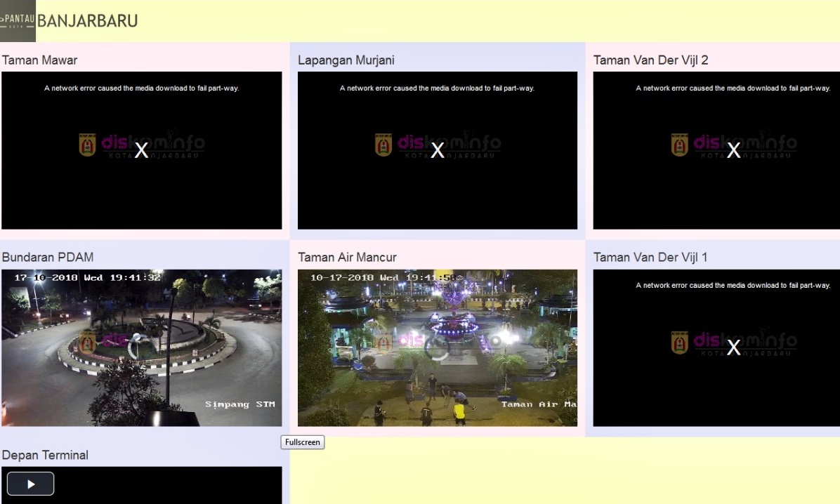Play the Depan Terminal video
The image size is (840, 504).
coord(30,484)
